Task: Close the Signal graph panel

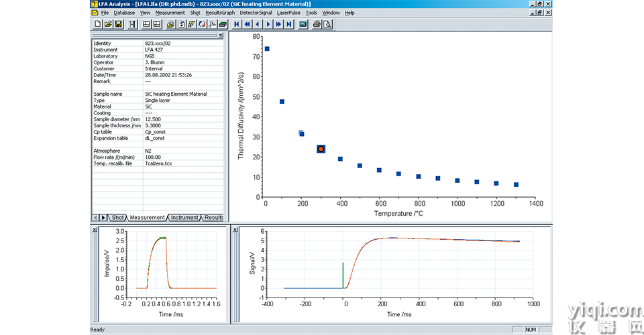Action: 235,230
